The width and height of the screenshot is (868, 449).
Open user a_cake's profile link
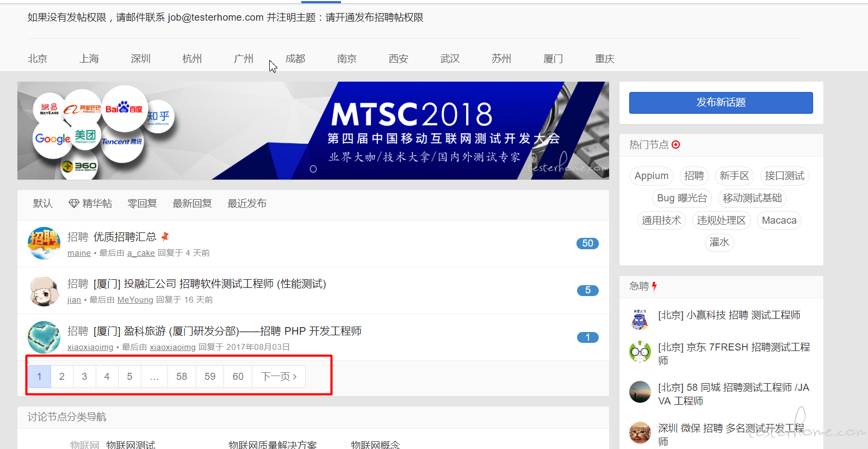[141, 253]
